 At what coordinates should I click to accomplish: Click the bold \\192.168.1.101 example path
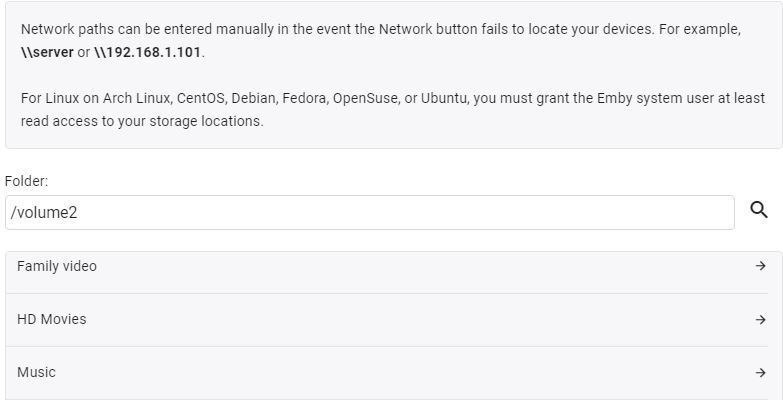148,51
